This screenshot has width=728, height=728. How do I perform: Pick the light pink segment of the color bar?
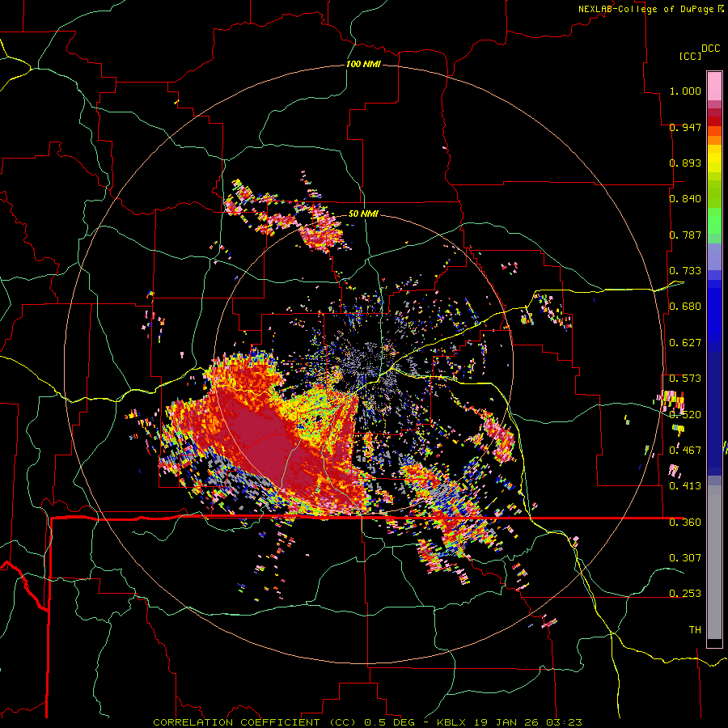pyautogui.click(x=714, y=86)
